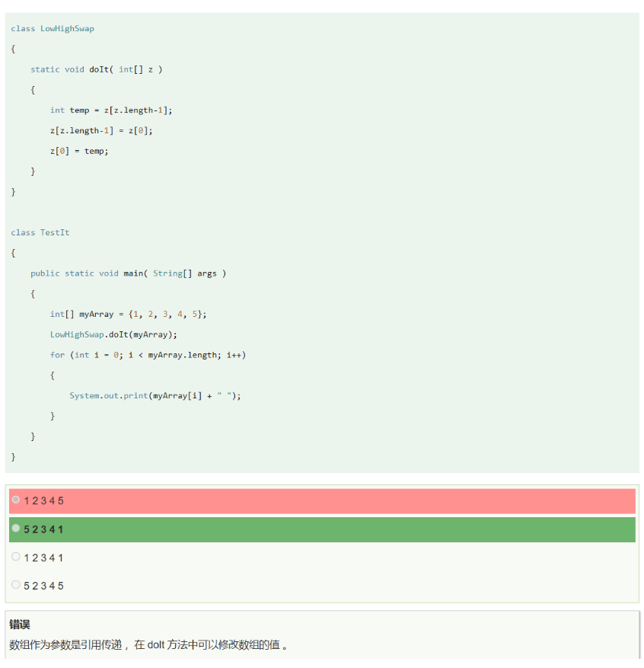
Task: Pick the radio button for 1 2 3 4 1
Action: coord(16,557)
